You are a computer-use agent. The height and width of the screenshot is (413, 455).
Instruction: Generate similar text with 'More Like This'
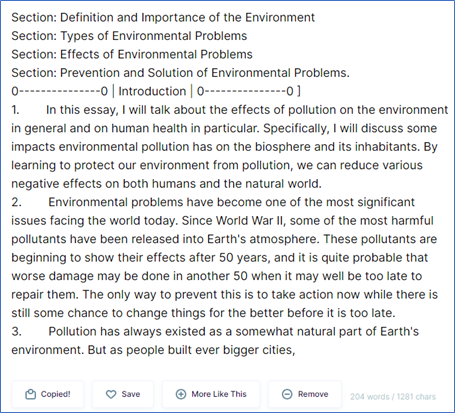coord(219,394)
